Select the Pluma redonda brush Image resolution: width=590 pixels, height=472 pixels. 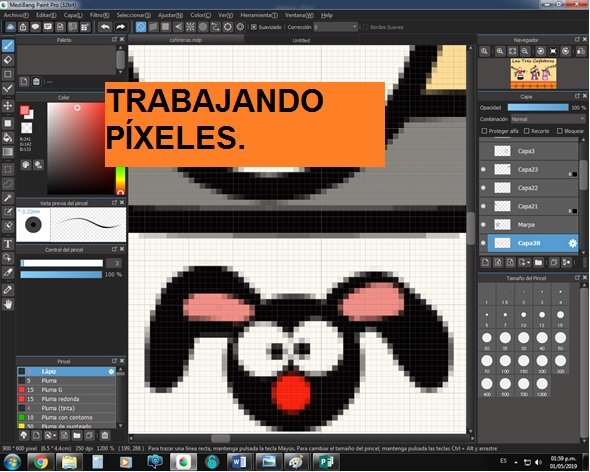(x=67, y=399)
